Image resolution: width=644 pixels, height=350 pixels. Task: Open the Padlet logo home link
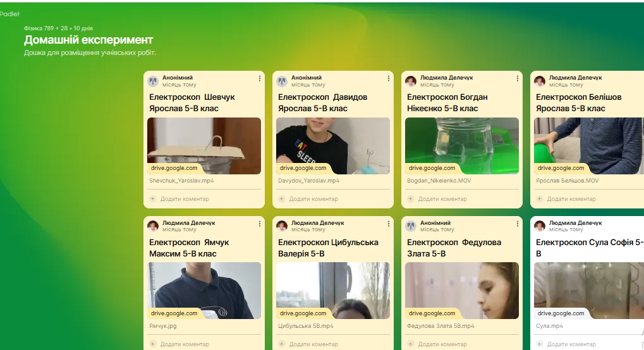tap(9, 14)
